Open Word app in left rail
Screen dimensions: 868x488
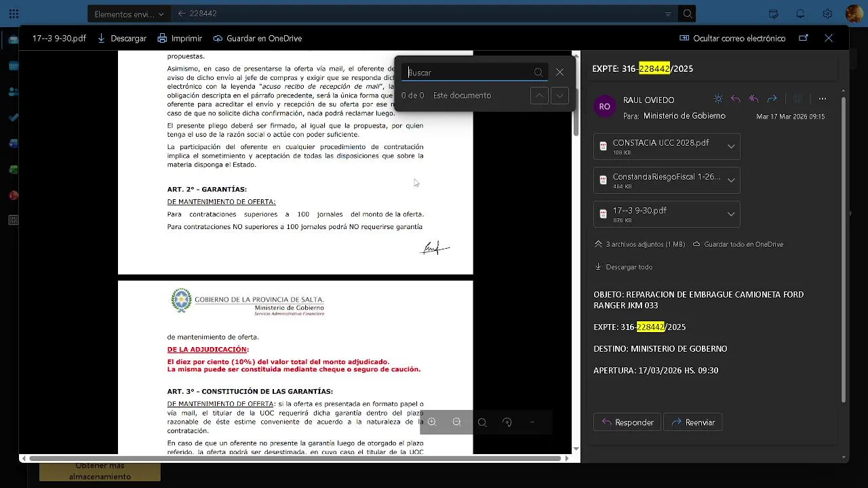(14, 143)
